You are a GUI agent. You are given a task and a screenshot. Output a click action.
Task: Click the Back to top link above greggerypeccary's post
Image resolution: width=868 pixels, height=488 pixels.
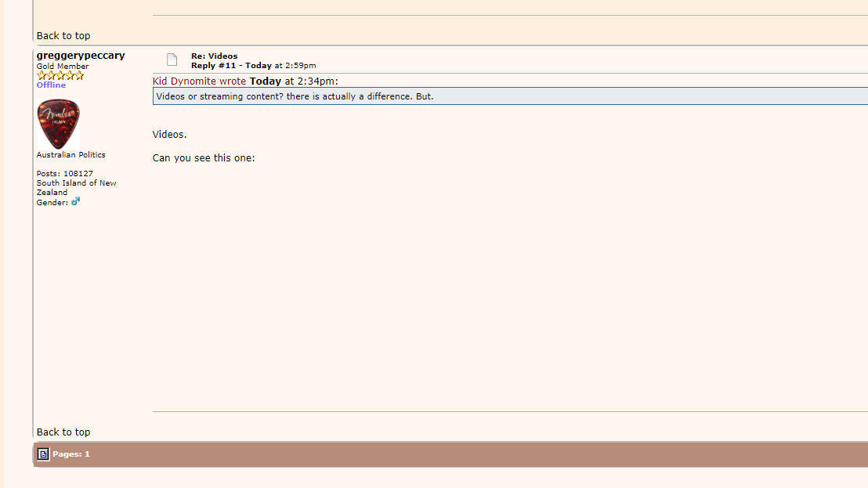tap(63, 36)
